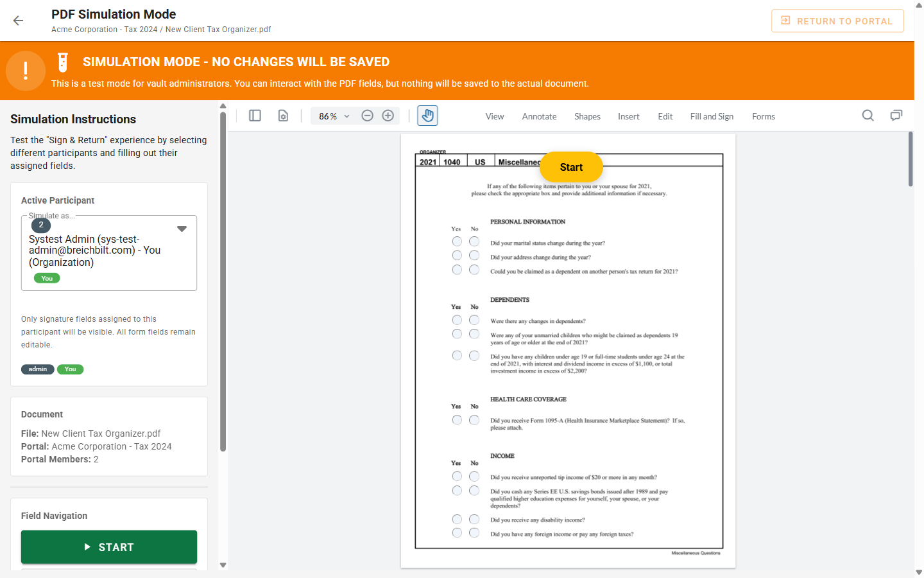Open the PDF search magnifier icon

(868, 116)
